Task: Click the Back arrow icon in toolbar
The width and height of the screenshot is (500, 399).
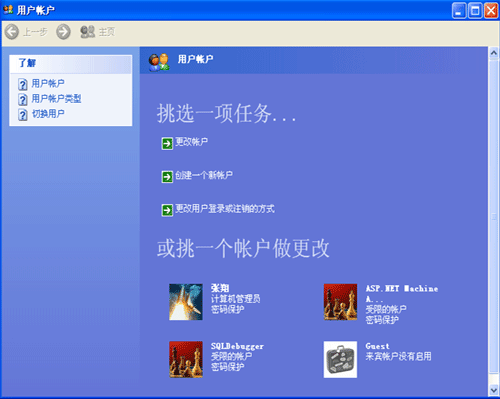Action: [x=12, y=32]
